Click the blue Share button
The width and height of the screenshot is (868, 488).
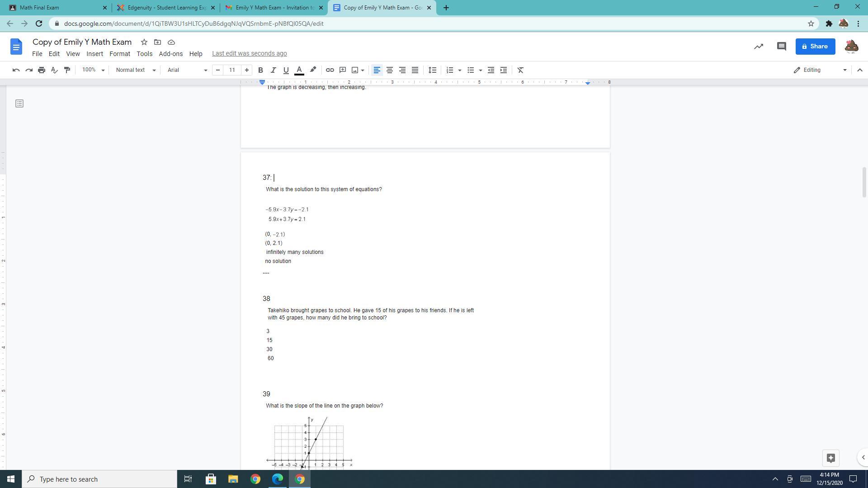(815, 47)
